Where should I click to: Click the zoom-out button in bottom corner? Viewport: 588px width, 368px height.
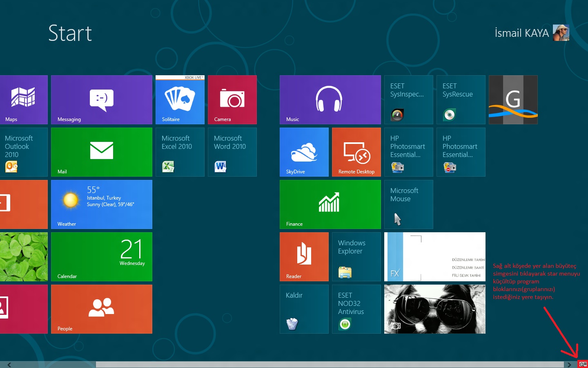(583, 364)
